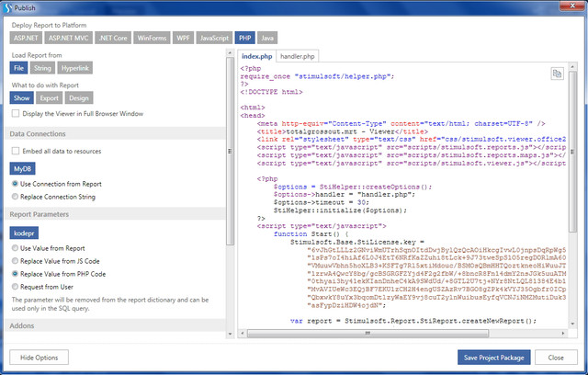Click the code pane's left scroll arrow
The image size is (588, 375).
[243, 333]
